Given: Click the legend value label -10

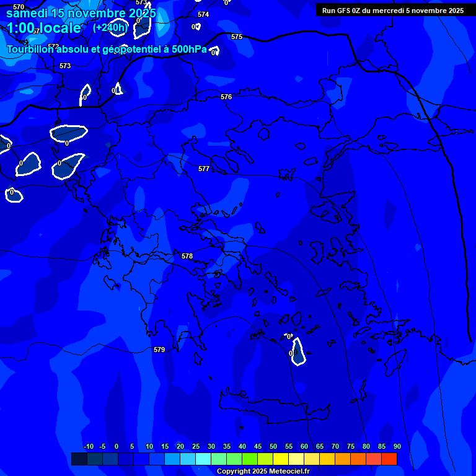Looking at the screenshot, I should click(x=87, y=446).
